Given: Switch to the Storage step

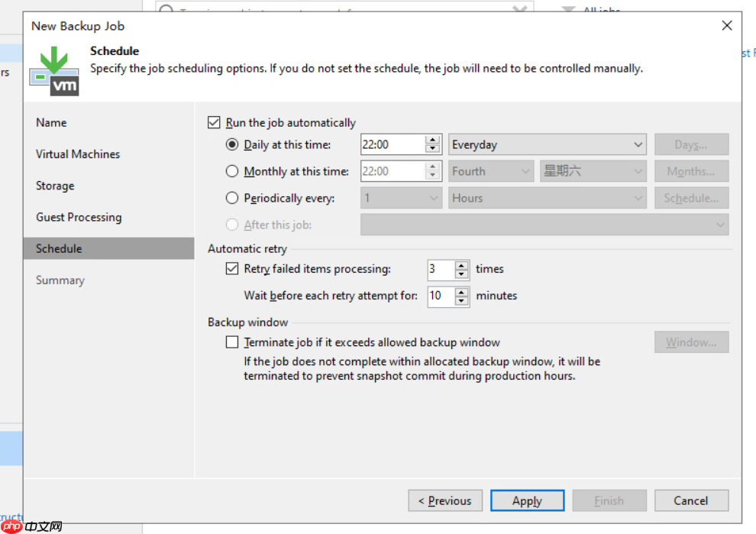Looking at the screenshot, I should (x=55, y=186).
